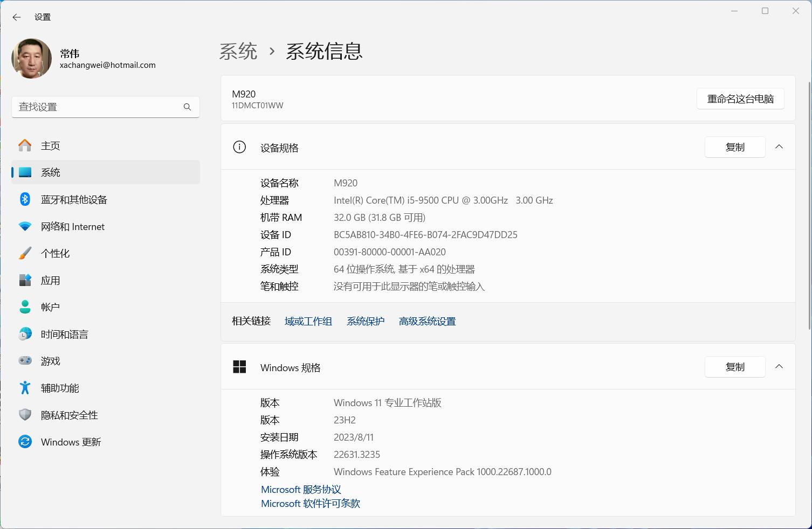
Task: Click the 主页 home icon
Action: [25, 145]
